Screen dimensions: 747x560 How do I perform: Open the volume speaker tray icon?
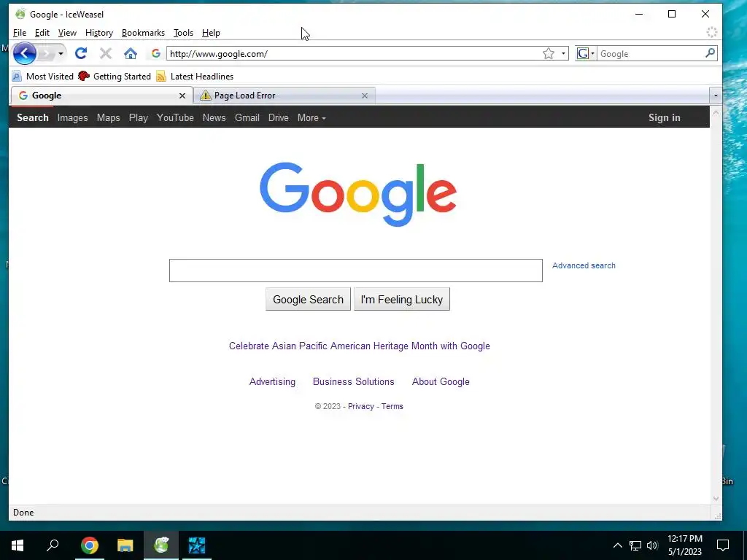652,545
